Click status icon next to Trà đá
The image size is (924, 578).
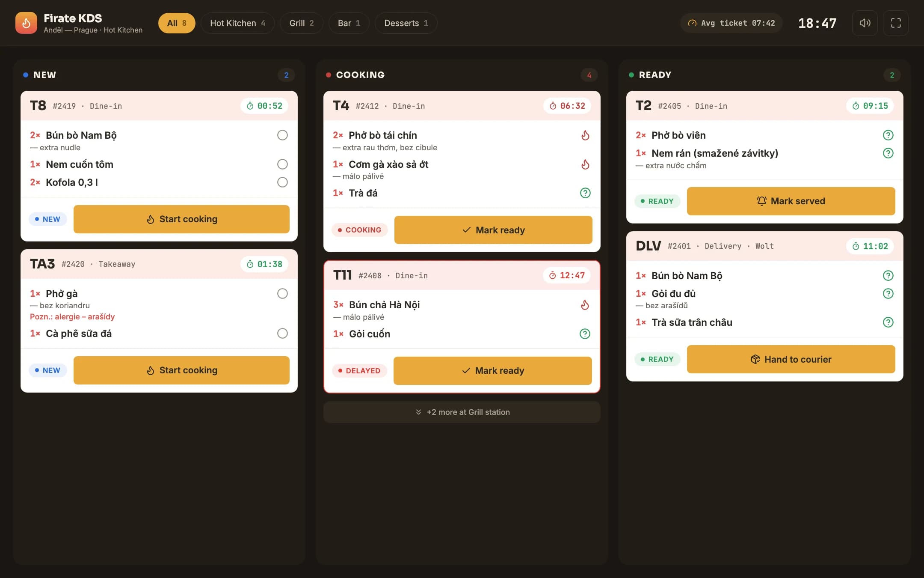585,193
